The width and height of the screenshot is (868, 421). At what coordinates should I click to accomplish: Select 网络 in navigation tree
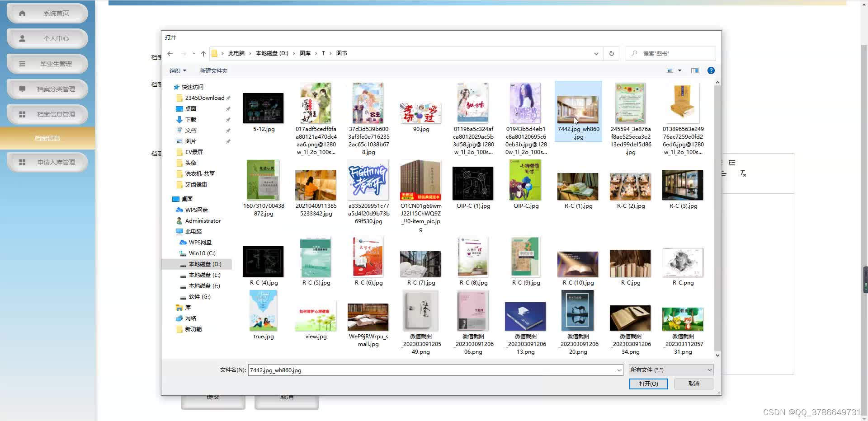coord(190,318)
